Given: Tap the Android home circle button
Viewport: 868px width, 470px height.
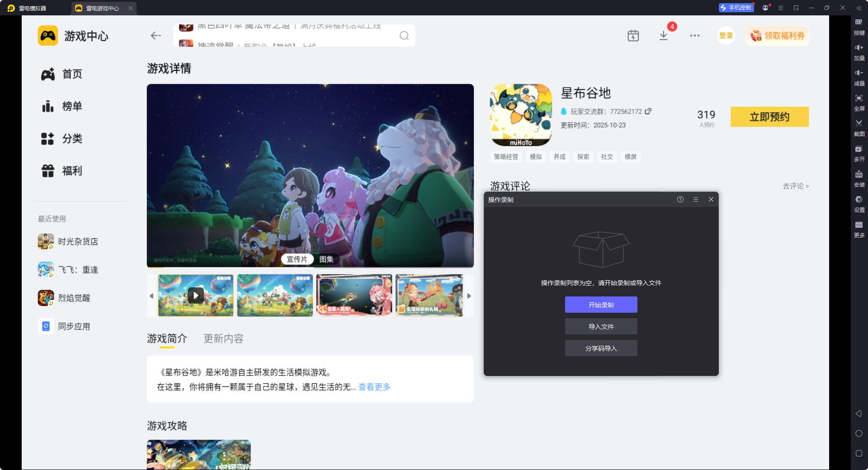Looking at the screenshot, I should (x=859, y=433).
